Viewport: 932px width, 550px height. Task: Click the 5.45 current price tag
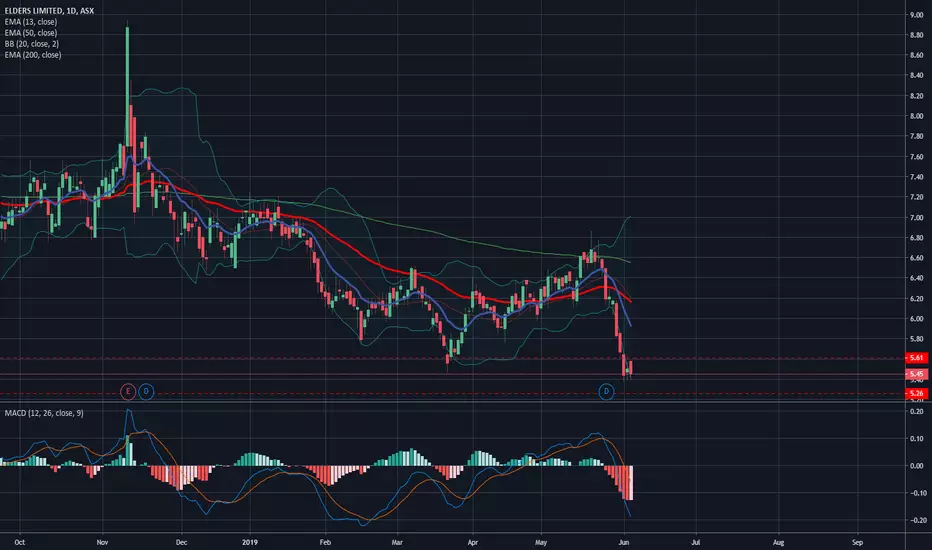click(917, 374)
